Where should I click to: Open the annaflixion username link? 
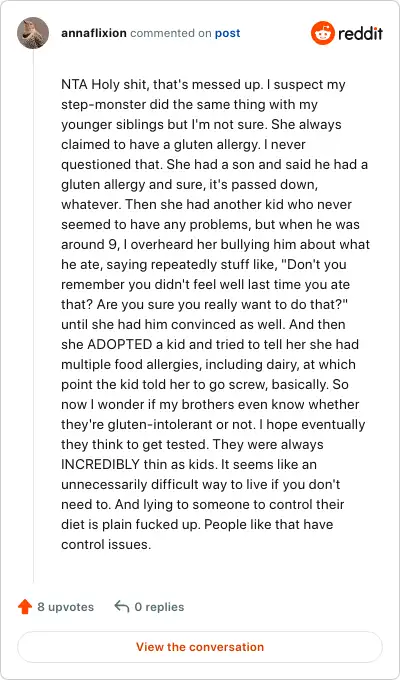94,33
